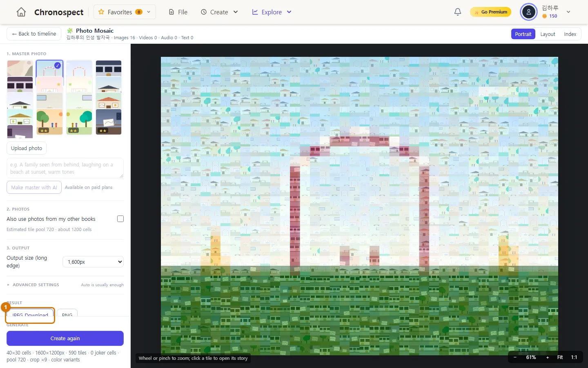Open the Explore menu
Viewport: 588px width, 368px height.
[x=272, y=12]
